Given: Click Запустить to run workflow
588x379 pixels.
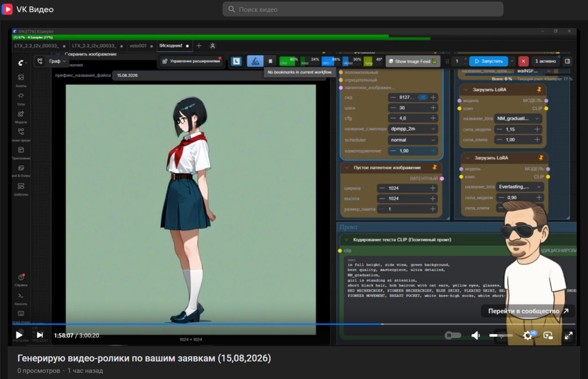Looking at the screenshot, I should click(489, 61).
